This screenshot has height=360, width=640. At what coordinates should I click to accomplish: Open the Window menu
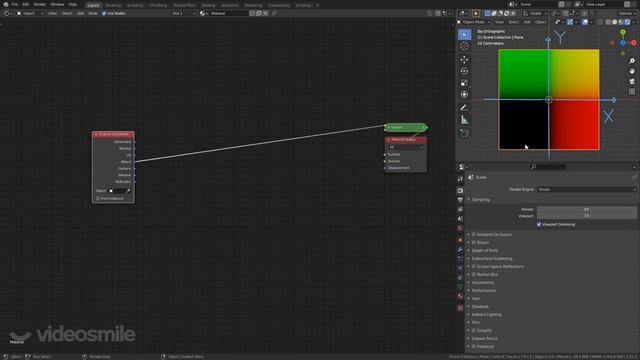(x=57, y=4)
